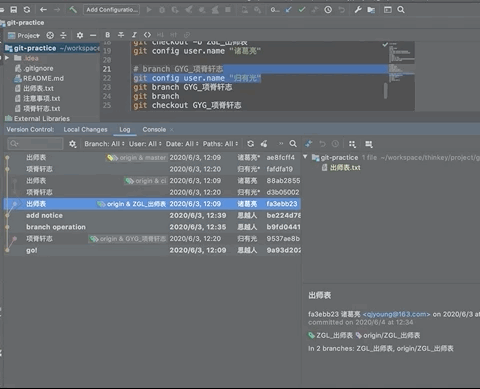The width and height of the screenshot is (480, 389).
Task: Open the Project view dropdown
Action: [x=24, y=35]
